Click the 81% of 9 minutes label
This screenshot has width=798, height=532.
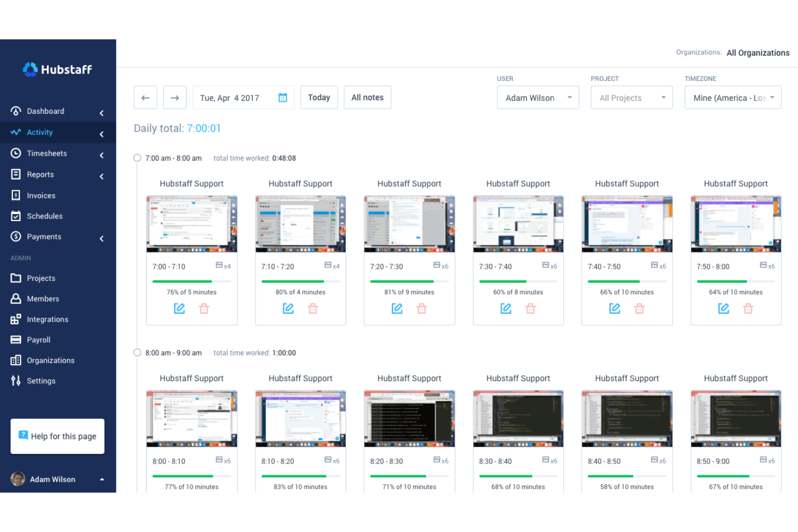coord(409,292)
